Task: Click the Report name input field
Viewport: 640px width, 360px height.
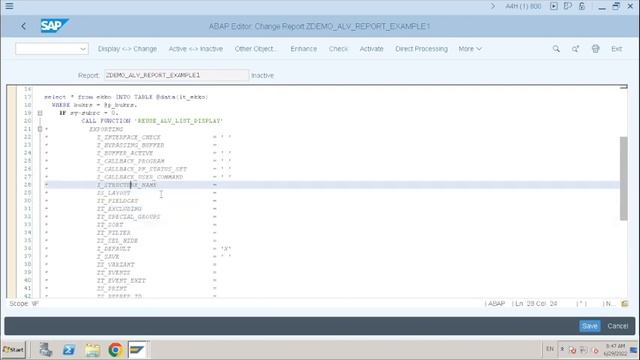Action: 176,75
